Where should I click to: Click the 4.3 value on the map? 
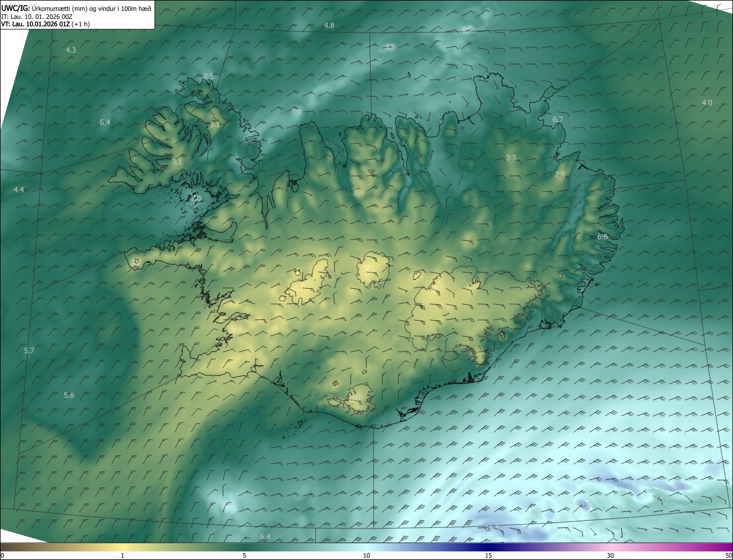pos(71,50)
